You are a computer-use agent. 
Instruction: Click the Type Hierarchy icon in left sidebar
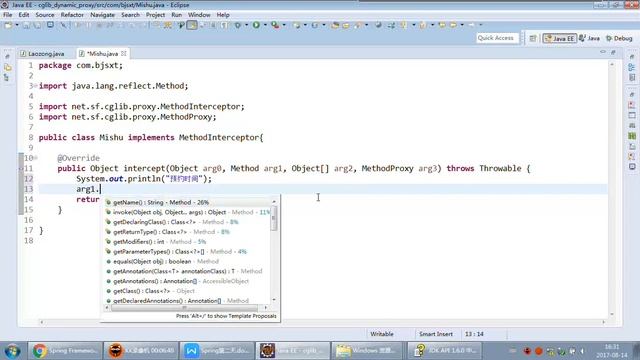tap(7, 77)
